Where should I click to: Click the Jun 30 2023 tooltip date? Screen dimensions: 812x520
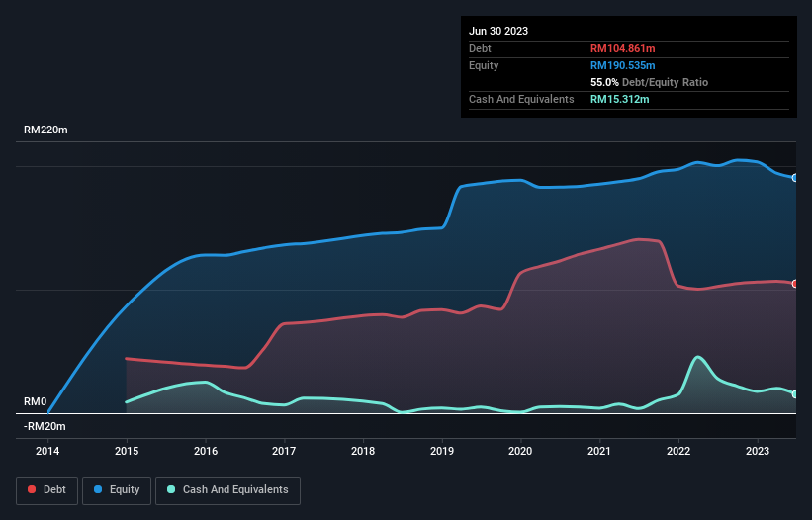(498, 31)
